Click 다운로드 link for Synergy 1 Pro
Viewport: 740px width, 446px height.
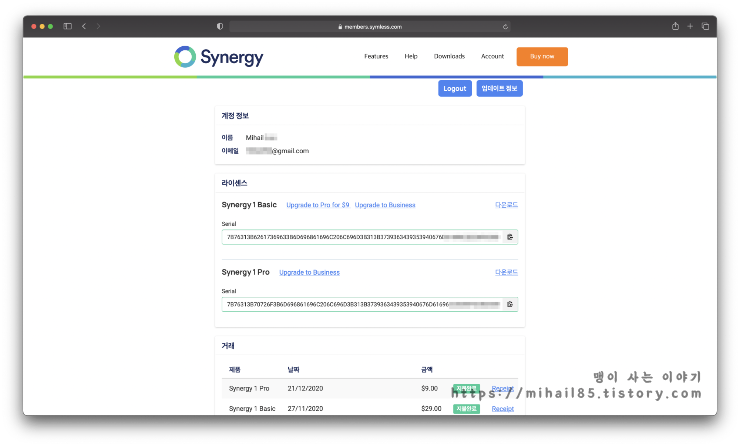[506, 272]
